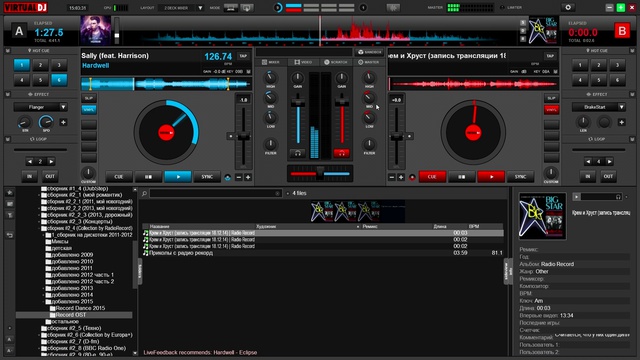Play preview in info panel

click(576, 197)
